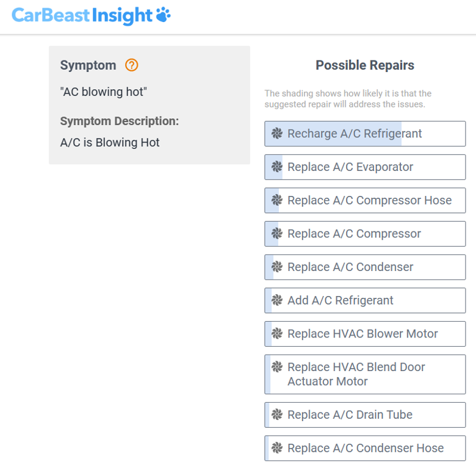Click fan icon beside Recharge A/C Refrigerant
Screen dimensions: 476x473
277,133
